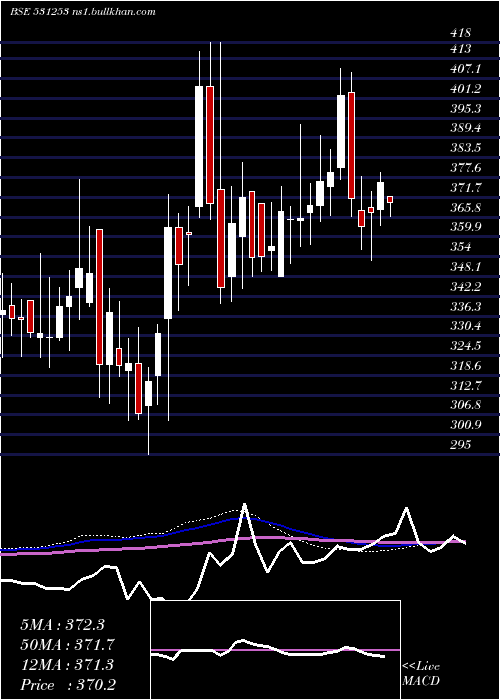Select the 348.1 price label
500x700 pixels.
click(465, 267)
